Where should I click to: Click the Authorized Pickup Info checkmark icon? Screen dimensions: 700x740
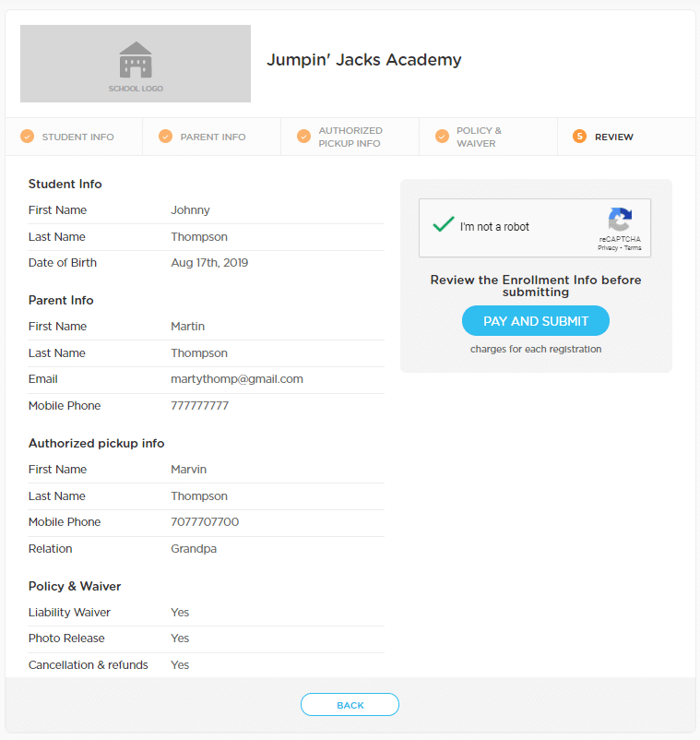(303, 136)
